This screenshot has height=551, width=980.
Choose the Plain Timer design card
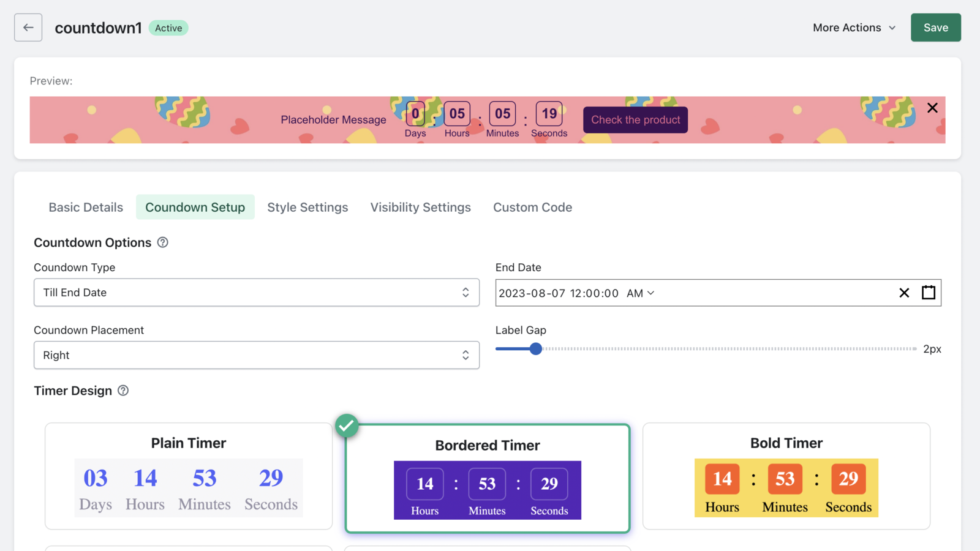coord(189,476)
